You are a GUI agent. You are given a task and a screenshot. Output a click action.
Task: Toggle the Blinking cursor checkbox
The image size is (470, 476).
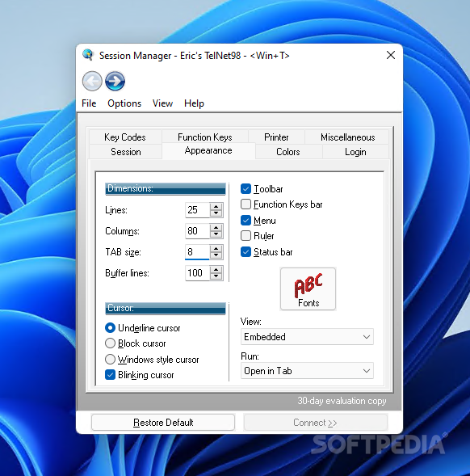(110, 375)
